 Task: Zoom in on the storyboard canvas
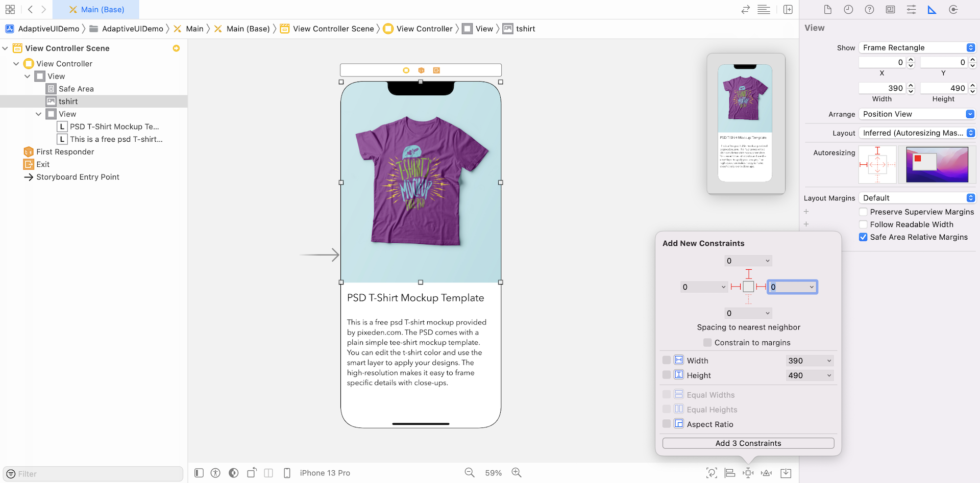click(517, 473)
